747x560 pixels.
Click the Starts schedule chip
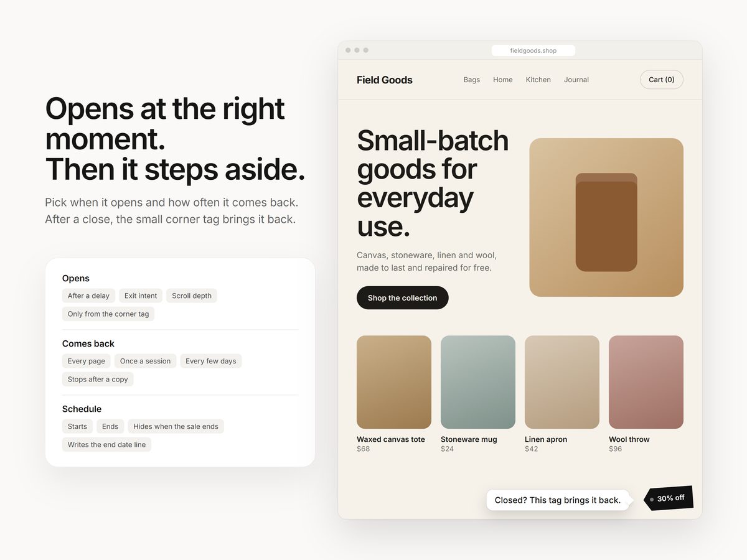77,427
